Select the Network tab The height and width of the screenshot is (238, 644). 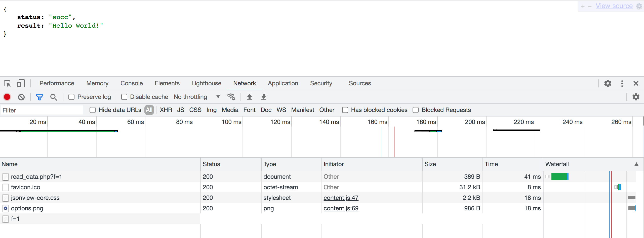[x=245, y=83]
